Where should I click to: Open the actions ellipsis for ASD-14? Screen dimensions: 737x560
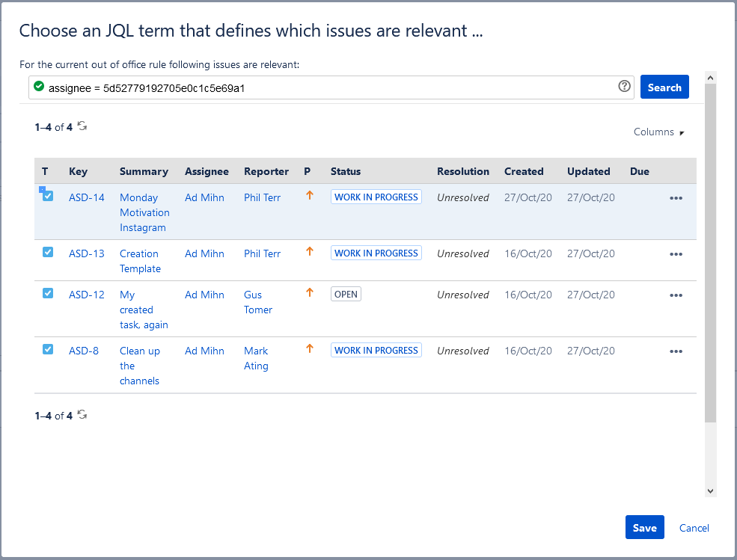click(676, 198)
